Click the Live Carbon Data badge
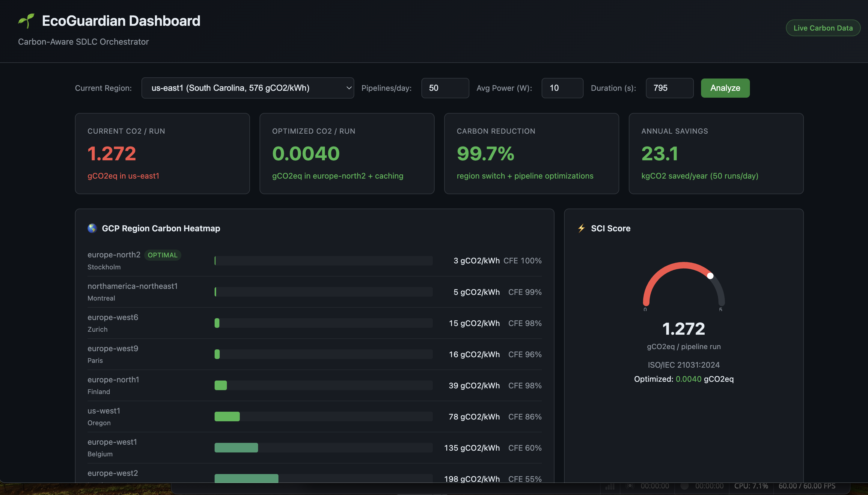The width and height of the screenshot is (868, 495). tap(823, 28)
